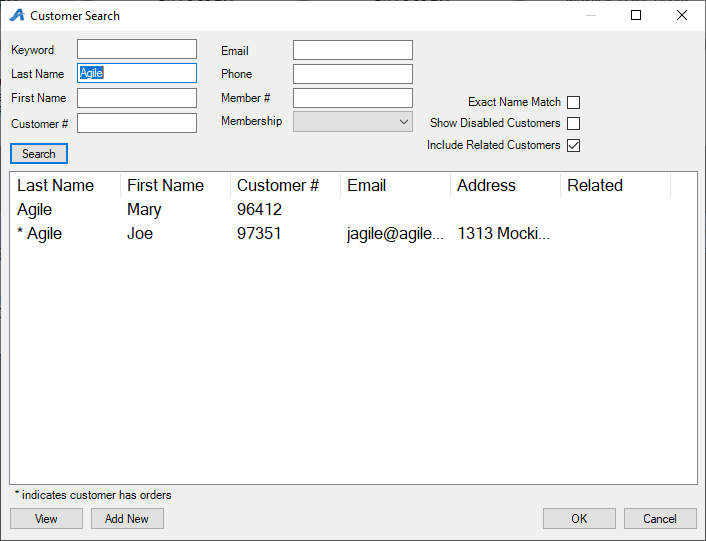Click into the Keyword input field
Image resolution: width=706 pixels, height=541 pixels.
tap(137, 50)
